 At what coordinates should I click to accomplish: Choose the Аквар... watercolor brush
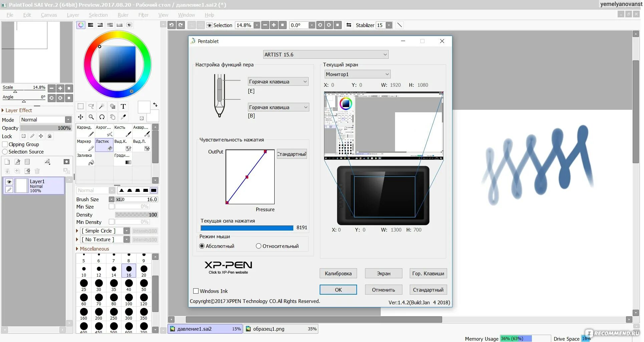click(141, 131)
